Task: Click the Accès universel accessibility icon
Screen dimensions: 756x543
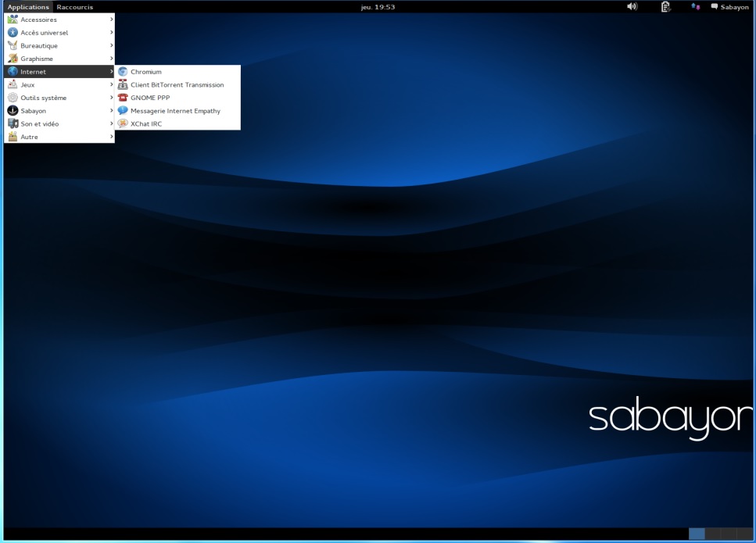Action: tap(13, 32)
